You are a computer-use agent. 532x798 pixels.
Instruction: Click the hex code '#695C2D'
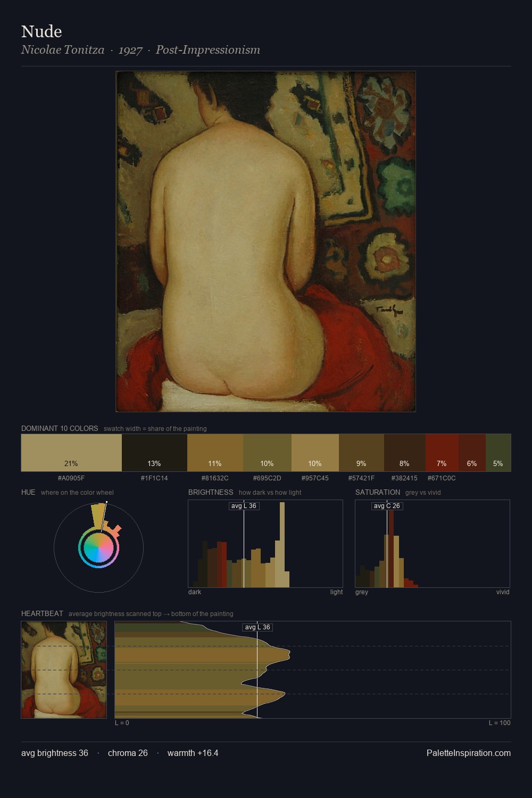(x=267, y=478)
